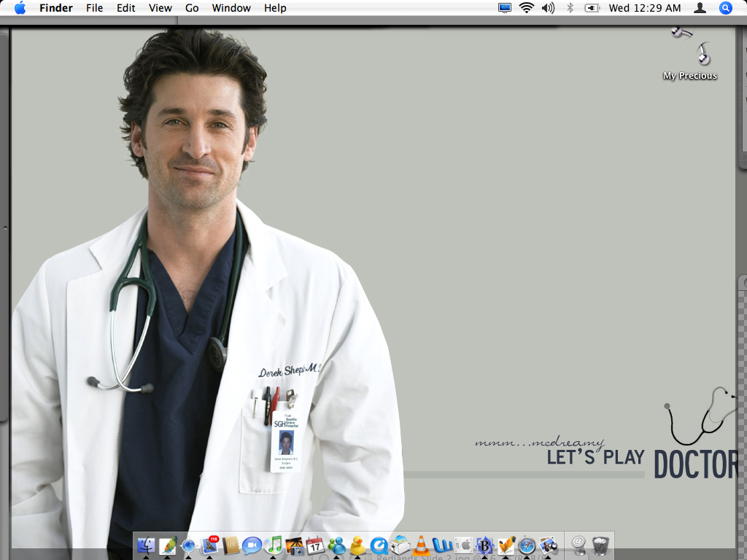Viewport: 747px width, 560px height.
Task: Open the Displays menu bar icon
Action: [505, 8]
